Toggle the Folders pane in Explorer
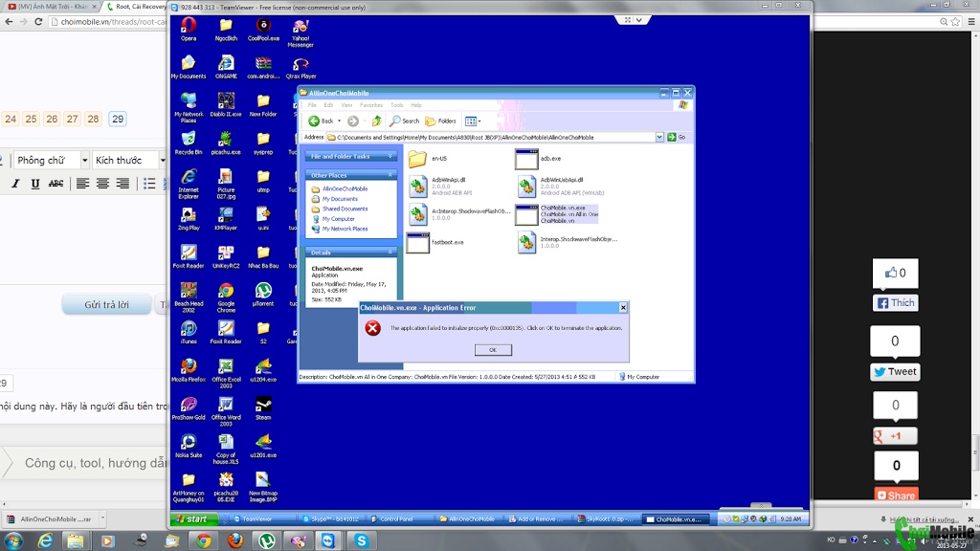Screen dimensions: 980x551 click(x=440, y=121)
